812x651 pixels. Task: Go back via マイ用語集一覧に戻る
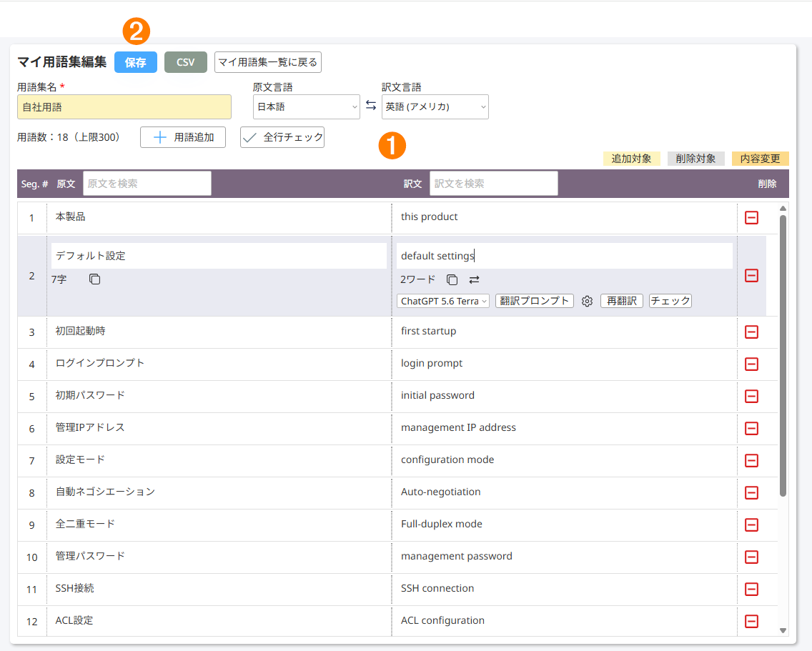click(268, 62)
